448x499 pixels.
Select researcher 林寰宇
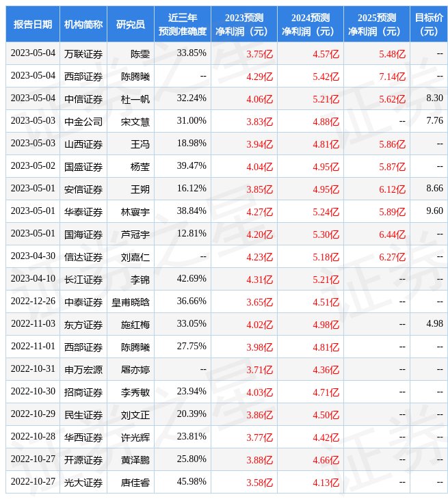[x=135, y=212]
